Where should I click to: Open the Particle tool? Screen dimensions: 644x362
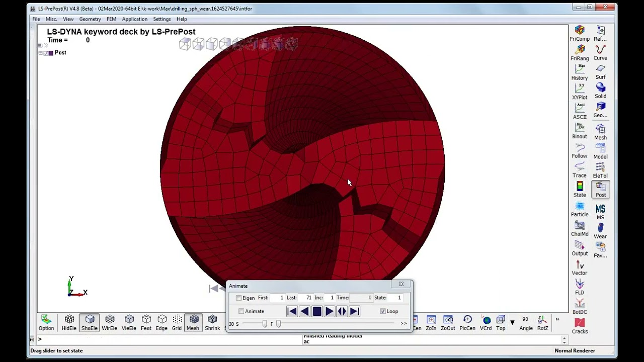580,209
